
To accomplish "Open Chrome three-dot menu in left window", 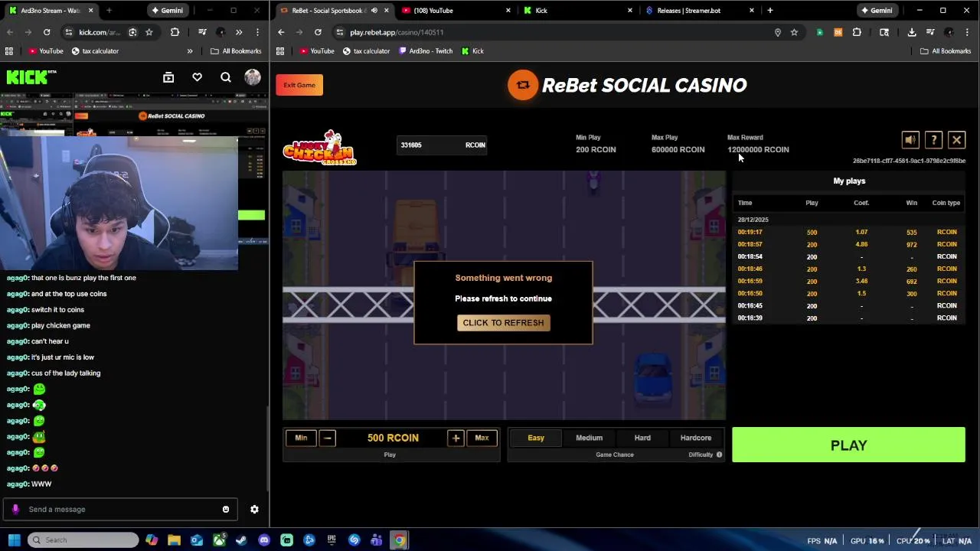I will pyautogui.click(x=257, y=32).
